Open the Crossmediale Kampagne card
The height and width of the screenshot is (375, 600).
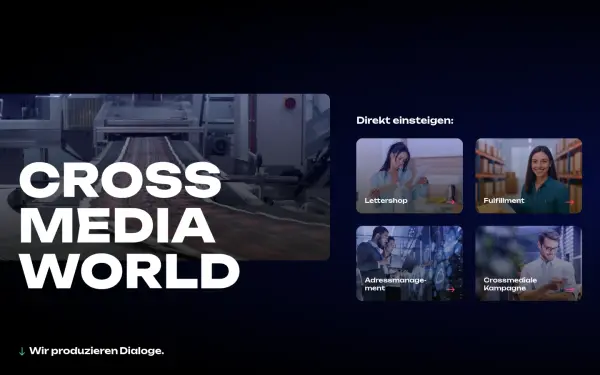[x=528, y=263]
